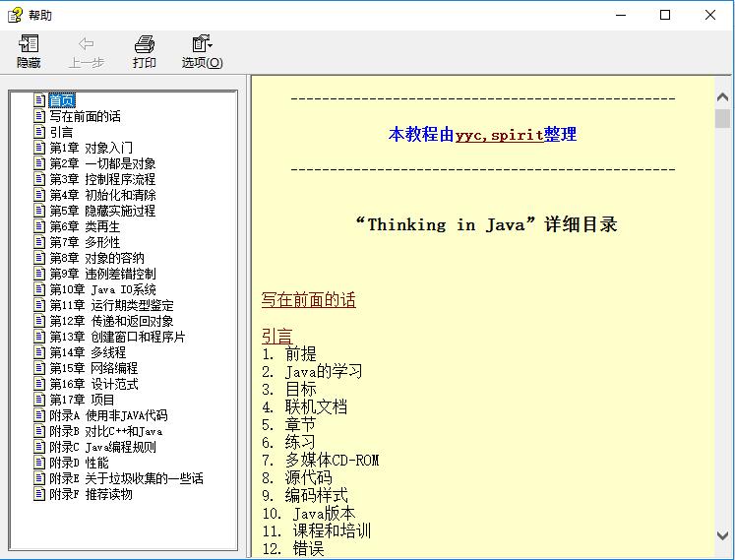The height and width of the screenshot is (560, 735).
Task: Open 附录D 性能 topic
Action: pyautogui.click(x=79, y=463)
